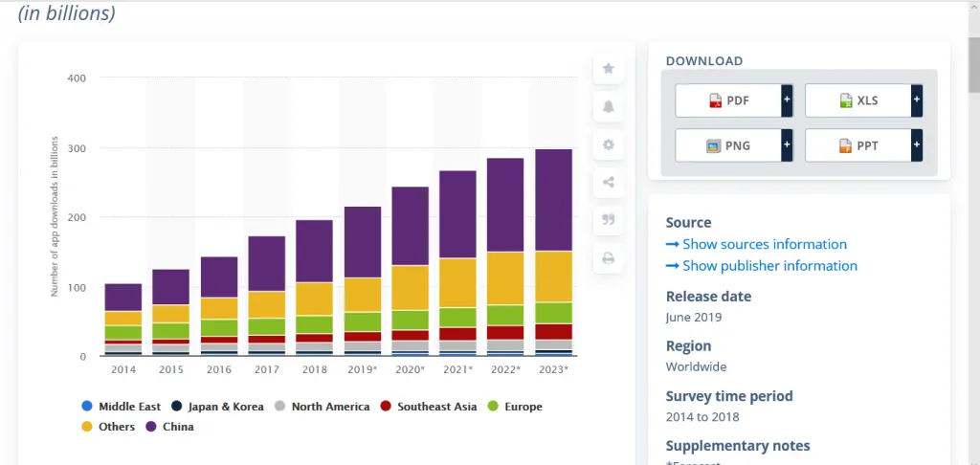Click the green Europe segment for 2014
This screenshot has width=980, height=465.
[x=123, y=333]
